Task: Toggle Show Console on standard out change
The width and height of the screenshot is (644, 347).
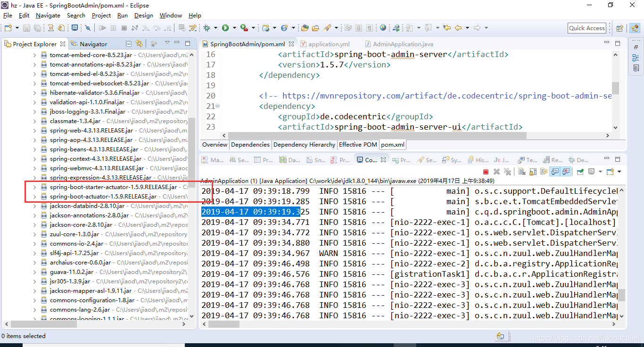Action: click(555, 172)
